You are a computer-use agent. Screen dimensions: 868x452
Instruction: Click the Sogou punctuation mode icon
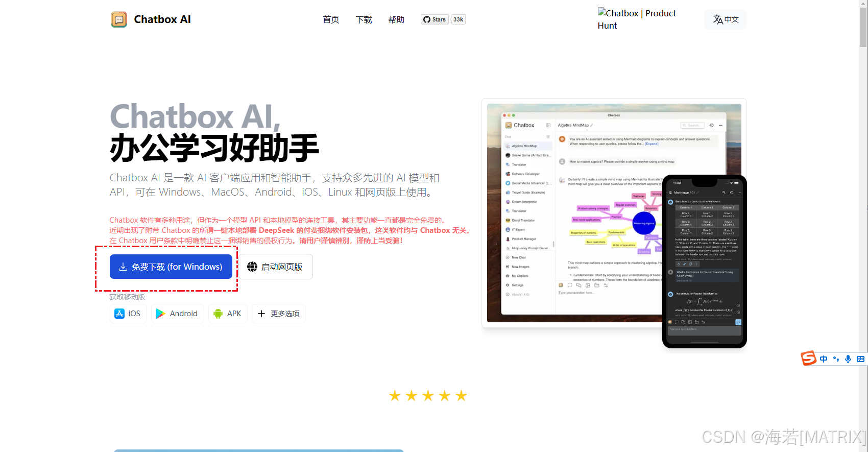836,359
